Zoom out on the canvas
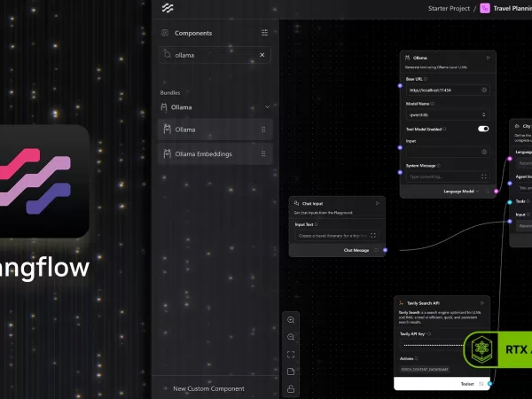The height and width of the screenshot is (399, 532). [x=291, y=337]
